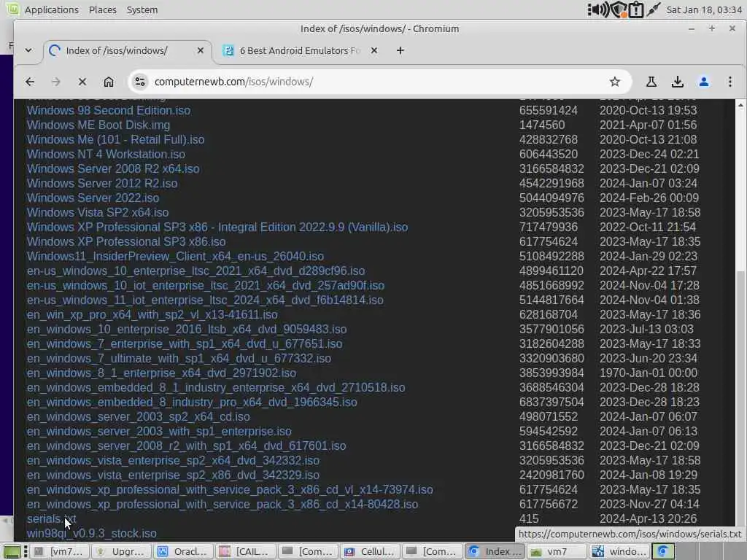
Task: Open en_windows_server_2008_r2_with_sp1 link
Action: point(186,446)
